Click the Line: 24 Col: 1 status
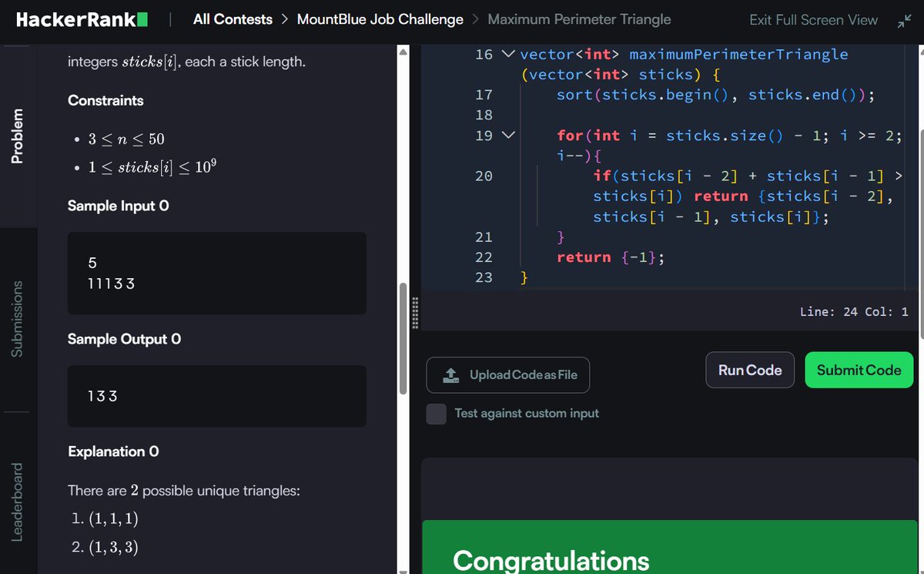The image size is (924, 574). pyautogui.click(x=855, y=312)
